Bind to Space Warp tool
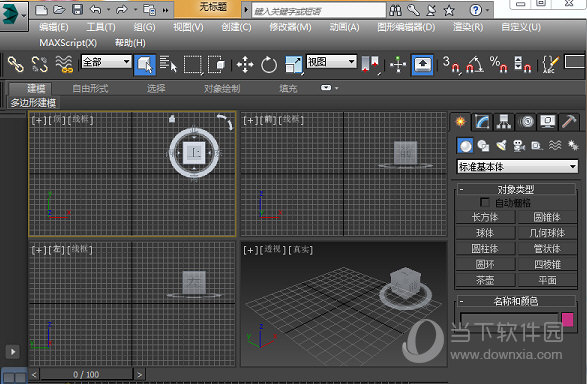Viewport: 587px width, 384px height. point(64,64)
